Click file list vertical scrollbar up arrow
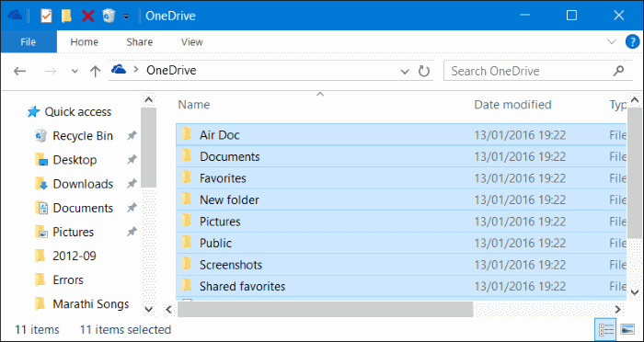 tap(634, 100)
